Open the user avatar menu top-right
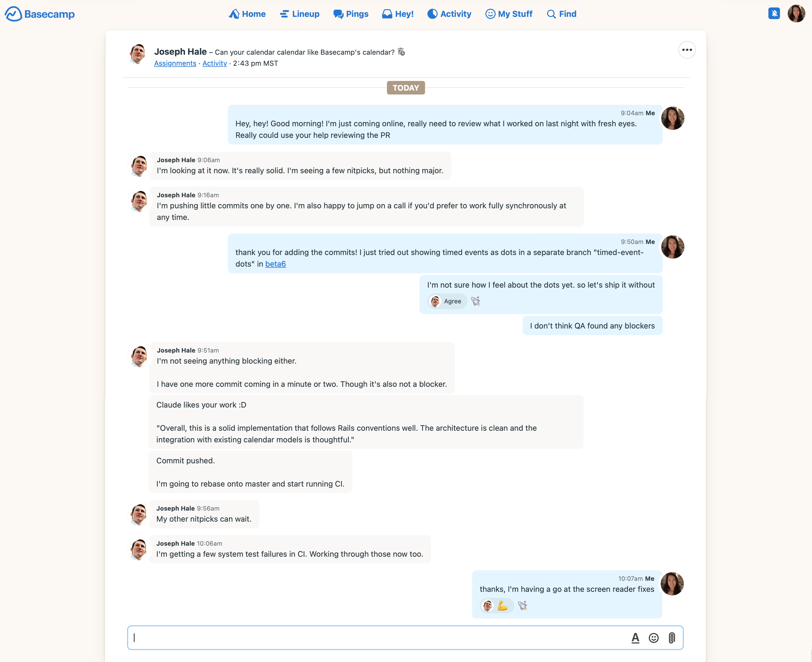This screenshot has height=662, width=812. tap(796, 14)
